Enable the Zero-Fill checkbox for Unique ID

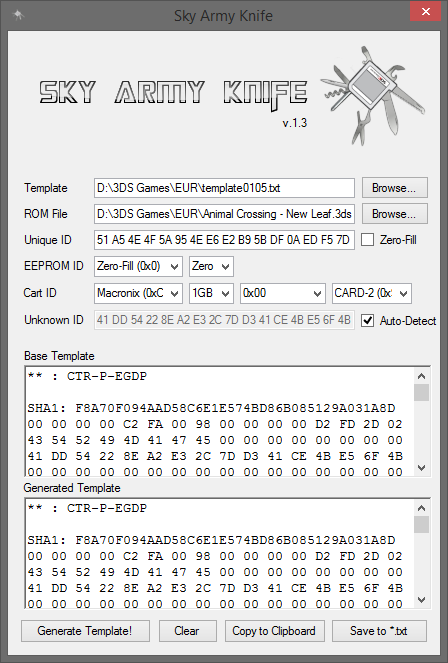click(367, 240)
